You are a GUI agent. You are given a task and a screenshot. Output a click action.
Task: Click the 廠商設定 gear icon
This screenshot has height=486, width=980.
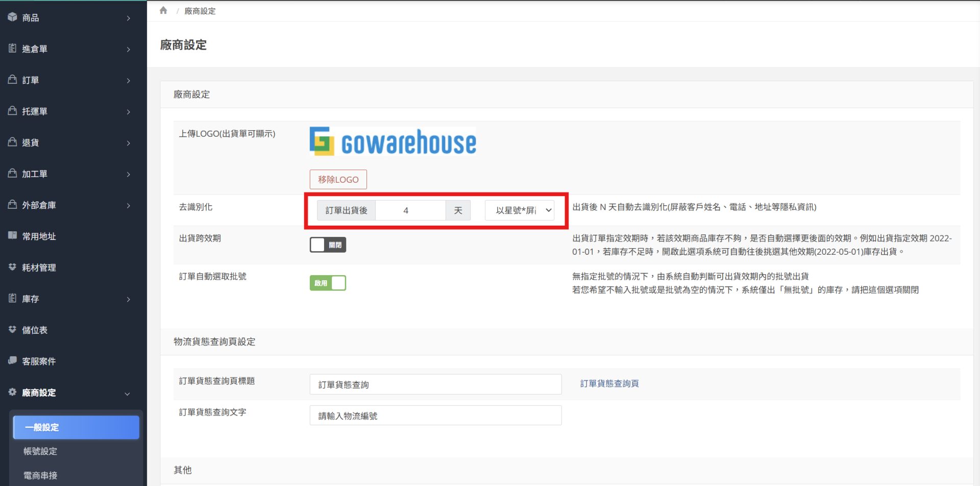point(13,392)
